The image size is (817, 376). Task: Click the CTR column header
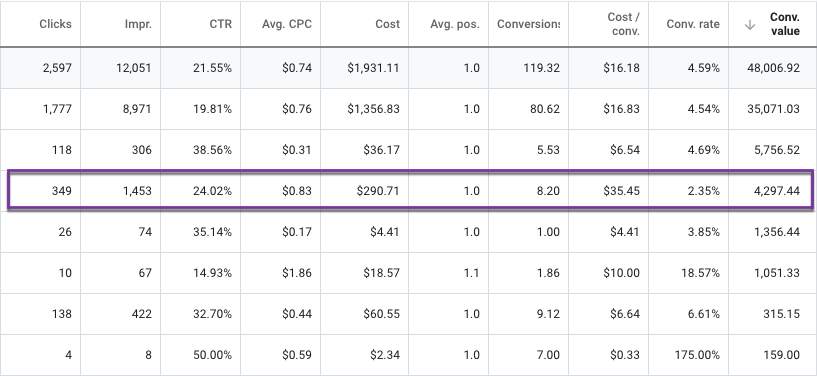click(220, 24)
